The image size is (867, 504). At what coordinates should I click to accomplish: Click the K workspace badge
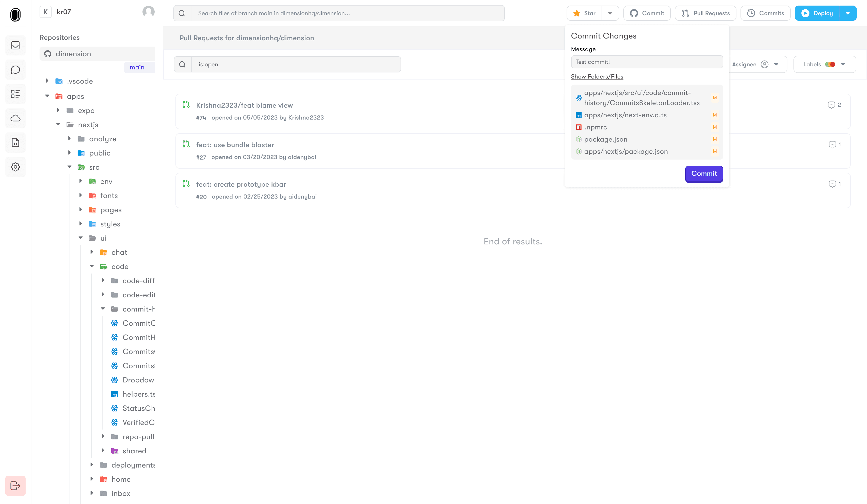pos(45,12)
